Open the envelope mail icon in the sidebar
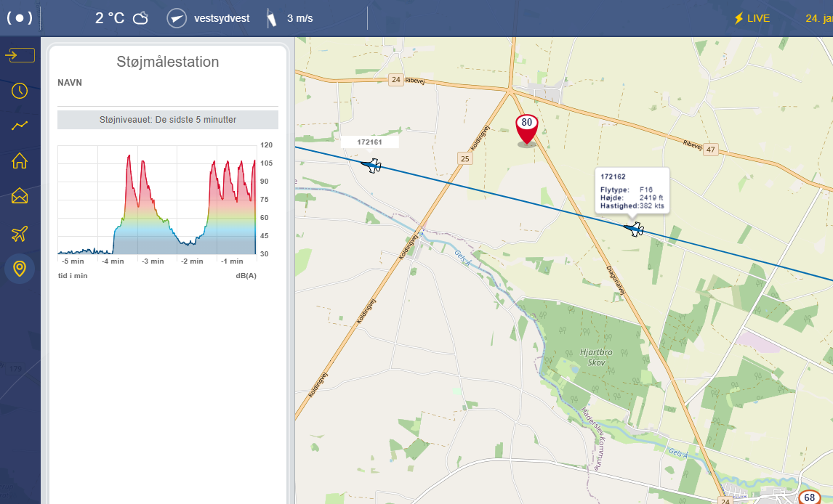Image resolution: width=833 pixels, height=504 pixels. click(x=20, y=197)
